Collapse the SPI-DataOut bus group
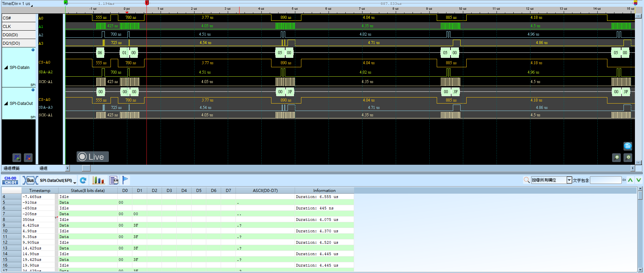The height and width of the screenshot is (273, 644). [6, 104]
